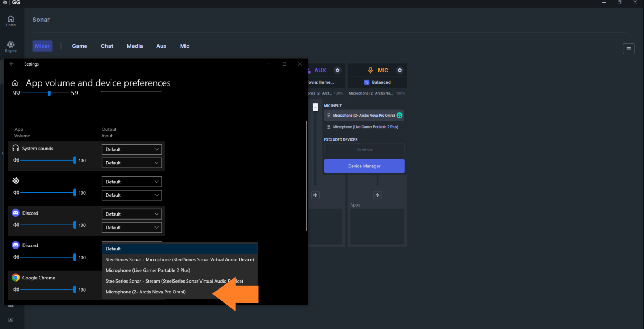
Task: Click the green headset icon on Arctis microphone
Action: 399,116
